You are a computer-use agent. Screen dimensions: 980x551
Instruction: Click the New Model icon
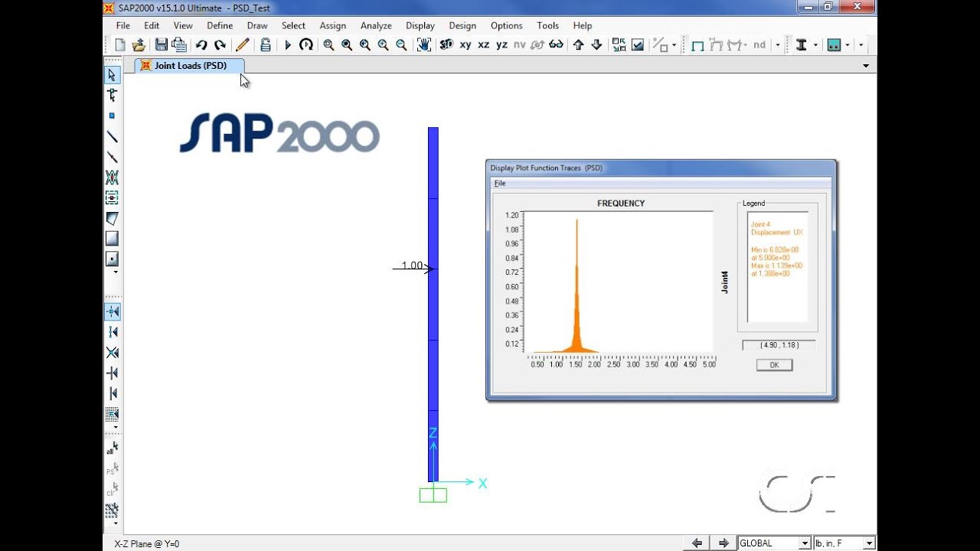point(120,45)
